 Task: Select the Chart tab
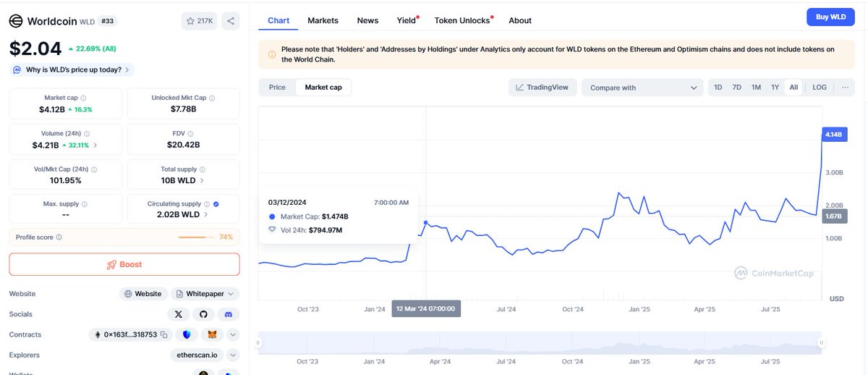tap(278, 20)
